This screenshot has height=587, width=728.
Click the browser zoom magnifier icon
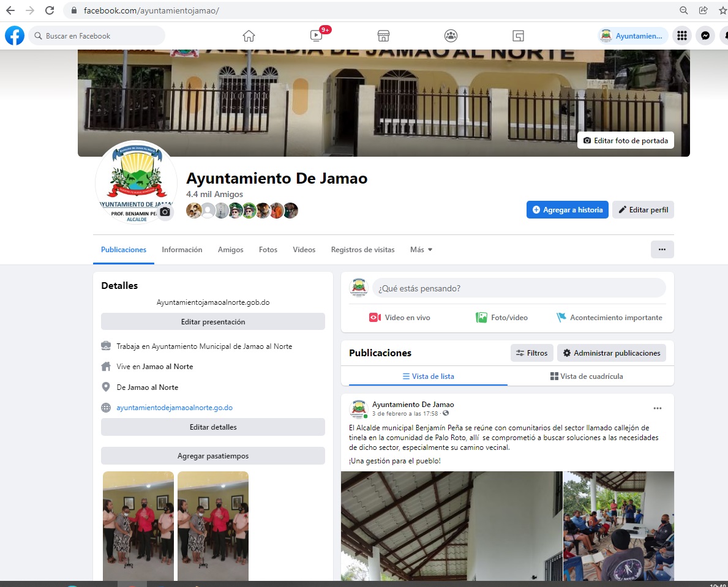(x=683, y=10)
